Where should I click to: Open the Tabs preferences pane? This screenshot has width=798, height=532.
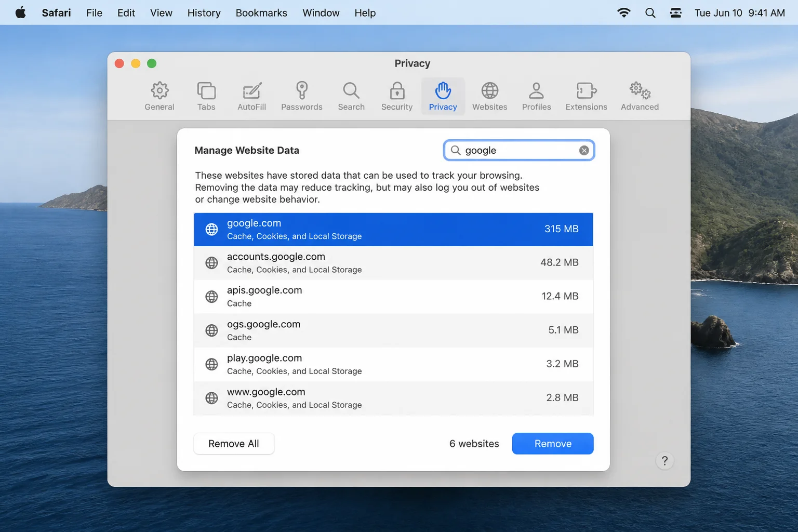206,97
